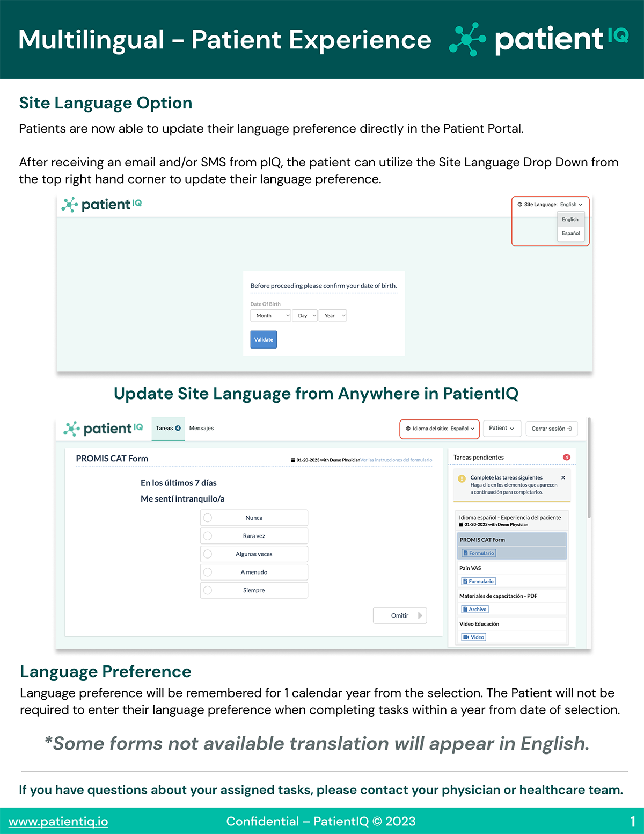Open the Day dropdown for birth date

point(305,316)
